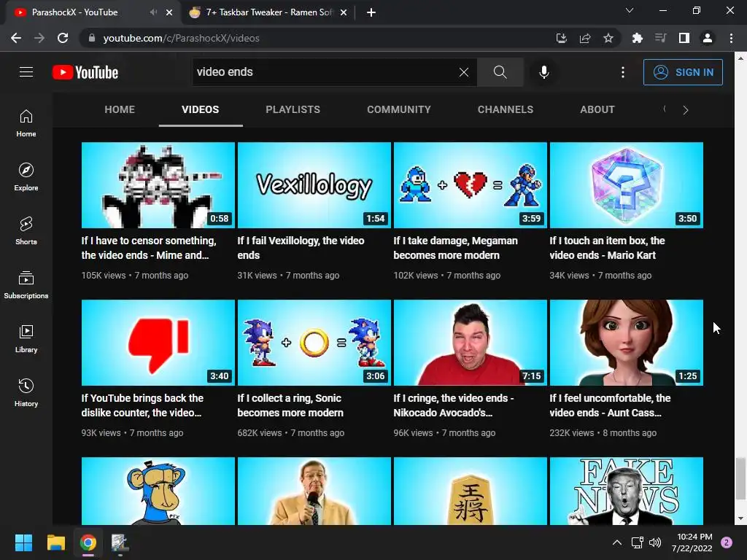The image size is (747, 560).
Task: Click the YouTube logo
Action: [85, 72]
